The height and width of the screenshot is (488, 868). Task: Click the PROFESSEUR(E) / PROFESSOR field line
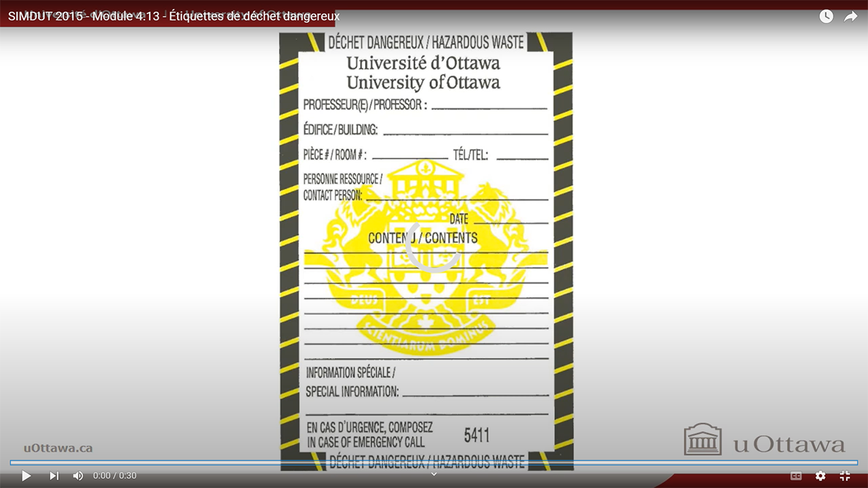pyautogui.click(x=489, y=105)
